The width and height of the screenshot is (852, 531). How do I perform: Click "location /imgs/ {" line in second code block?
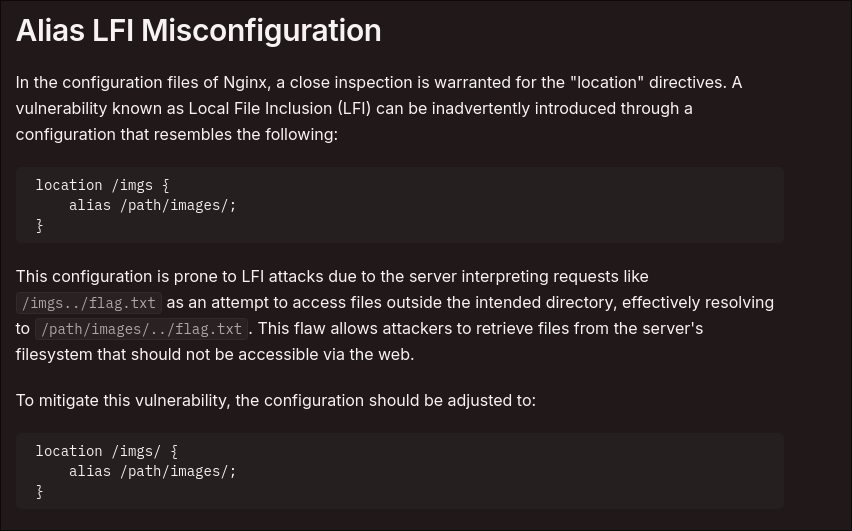pos(106,451)
